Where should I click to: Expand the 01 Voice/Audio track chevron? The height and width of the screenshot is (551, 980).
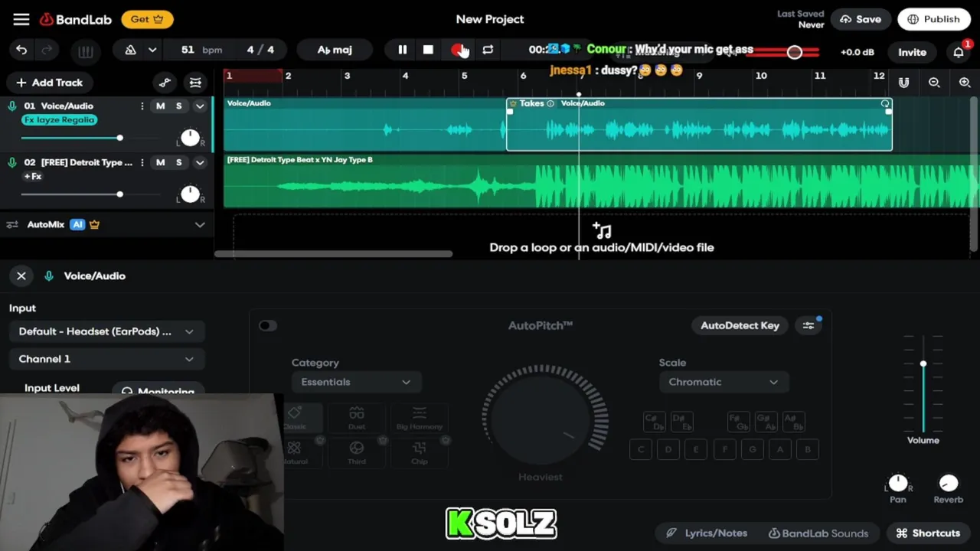[x=200, y=106]
